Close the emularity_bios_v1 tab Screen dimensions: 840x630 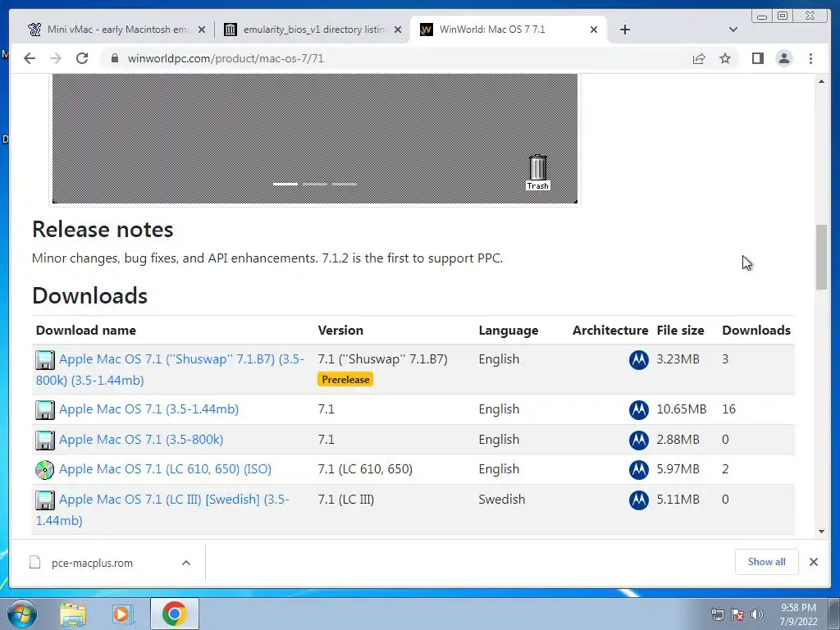[398, 30]
